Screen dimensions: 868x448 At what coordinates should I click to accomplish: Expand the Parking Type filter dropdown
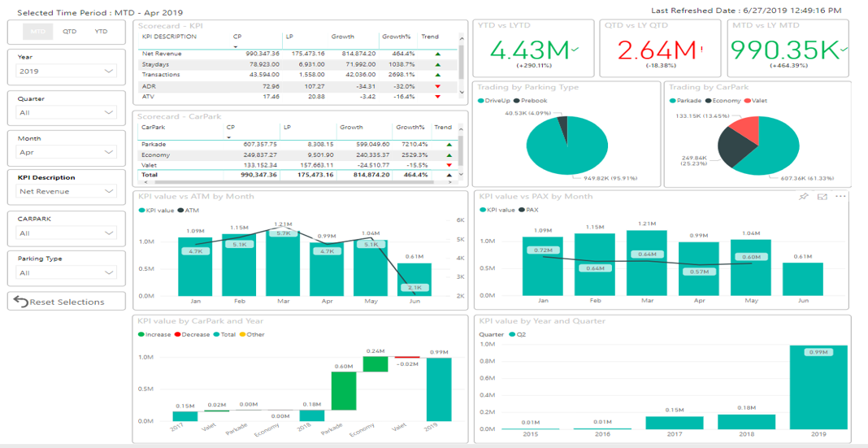[x=67, y=273]
